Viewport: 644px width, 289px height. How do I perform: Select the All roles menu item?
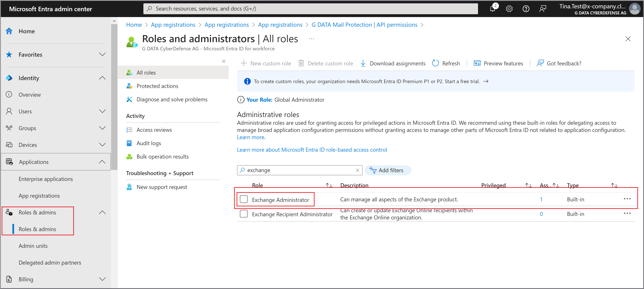[146, 72]
